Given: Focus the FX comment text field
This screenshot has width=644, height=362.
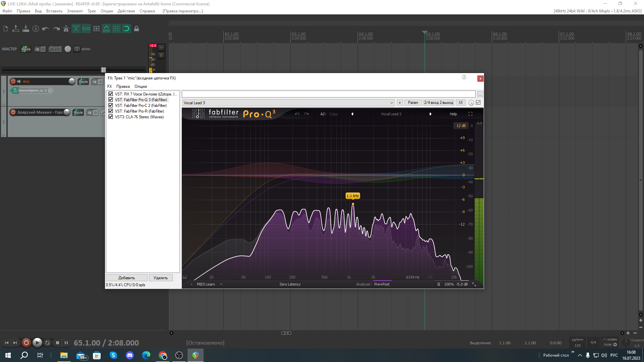Looking at the screenshot, I should click(x=329, y=94).
